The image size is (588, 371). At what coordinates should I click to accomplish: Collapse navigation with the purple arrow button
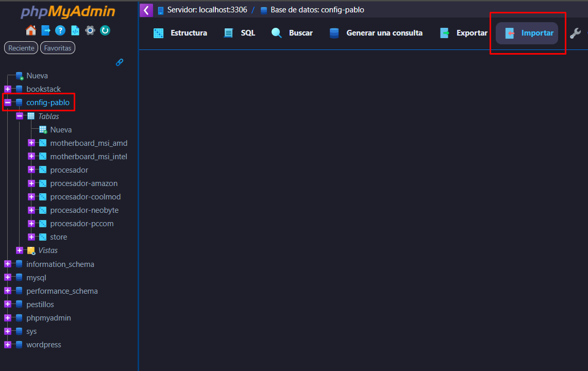point(146,10)
